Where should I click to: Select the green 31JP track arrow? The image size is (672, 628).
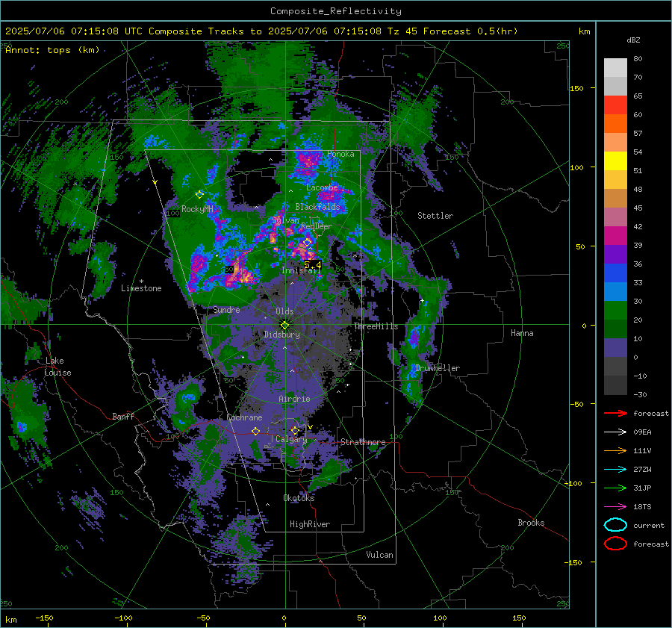click(615, 488)
